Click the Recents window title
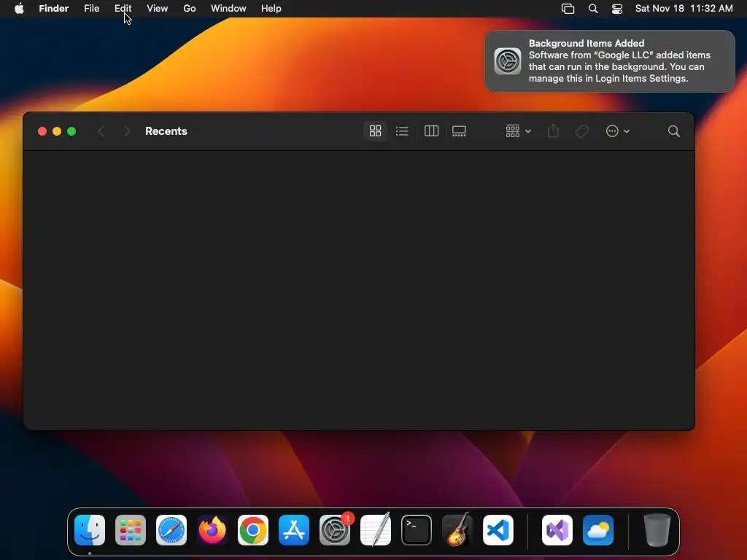Image resolution: width=747 pixels, height=560 pixels. click(x=166, y=131)
